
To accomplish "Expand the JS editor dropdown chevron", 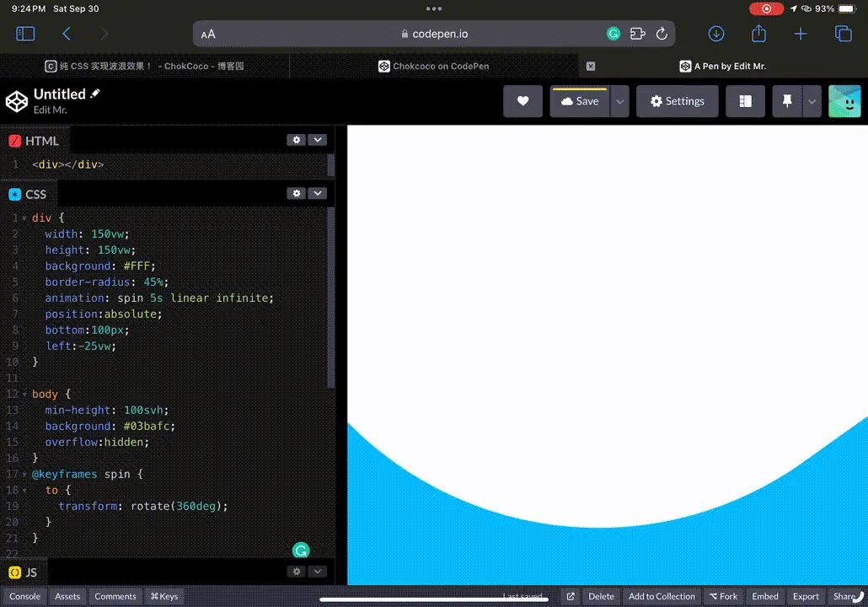I will [317, 571].
